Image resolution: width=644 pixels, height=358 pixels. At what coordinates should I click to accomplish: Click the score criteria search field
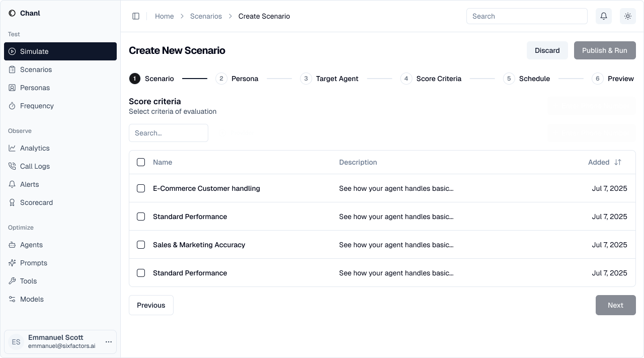(168, 133)
